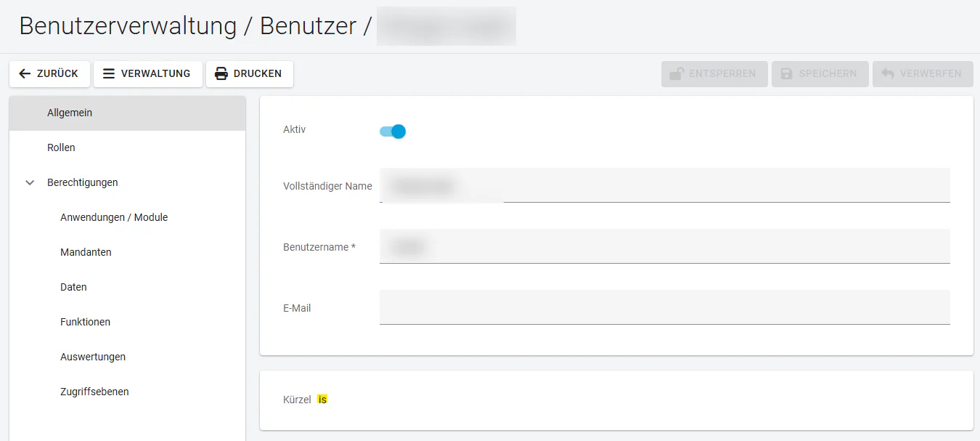Click the hamburger list icon on Verwaltung
The height and width of the screenshot is (441, 980).
point(109,73)
